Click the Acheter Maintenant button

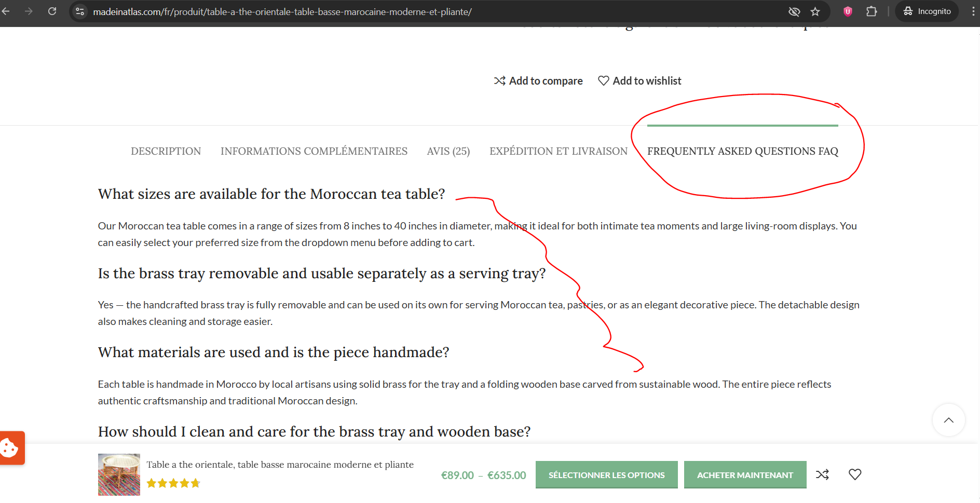click(744, 475)
